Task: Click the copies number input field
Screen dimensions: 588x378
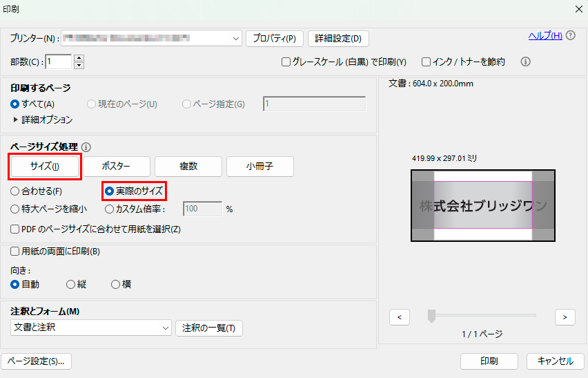Action: point(58,62)
